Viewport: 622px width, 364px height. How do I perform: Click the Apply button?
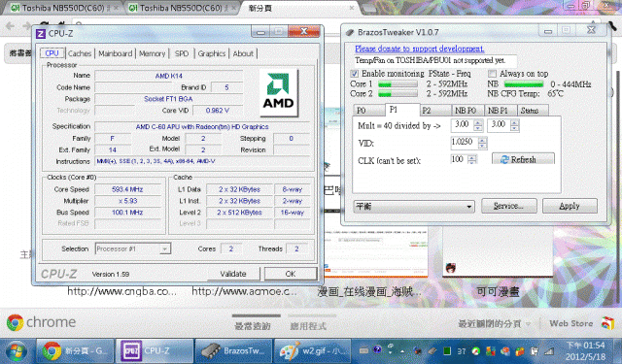pyautogui.click(x=570, y=206)
